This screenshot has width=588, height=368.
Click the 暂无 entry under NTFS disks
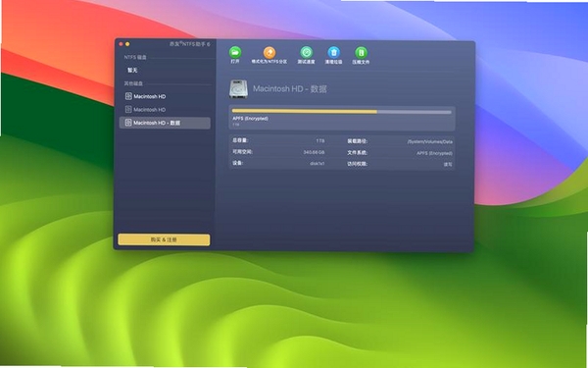[x=132, y=71]
